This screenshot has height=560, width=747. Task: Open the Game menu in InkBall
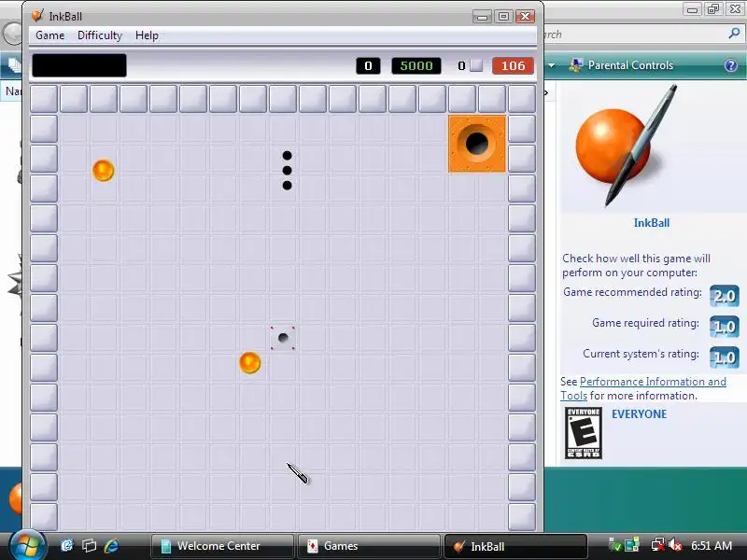[x=50, y=35]
